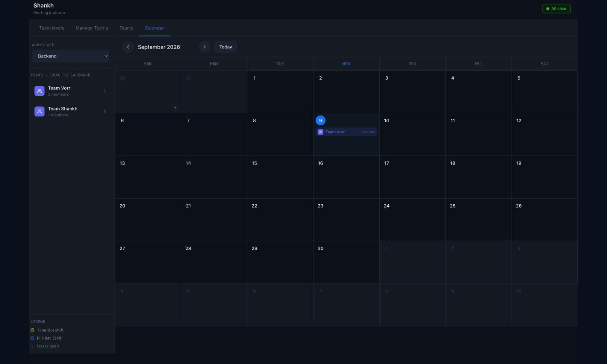Click the Shankh app title
Image resolution: width=607 pixels, height=364 pixels.
tap(44, 6)
